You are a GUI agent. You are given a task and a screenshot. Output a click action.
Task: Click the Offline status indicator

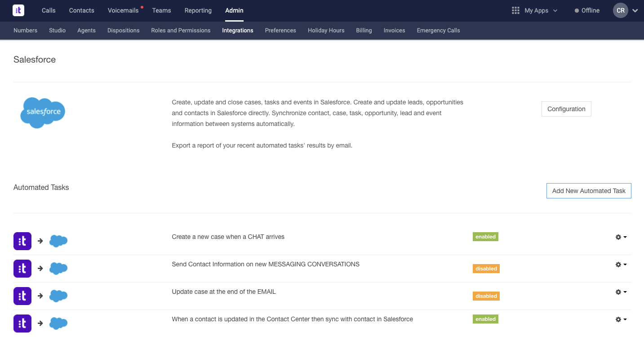point(587,10)
